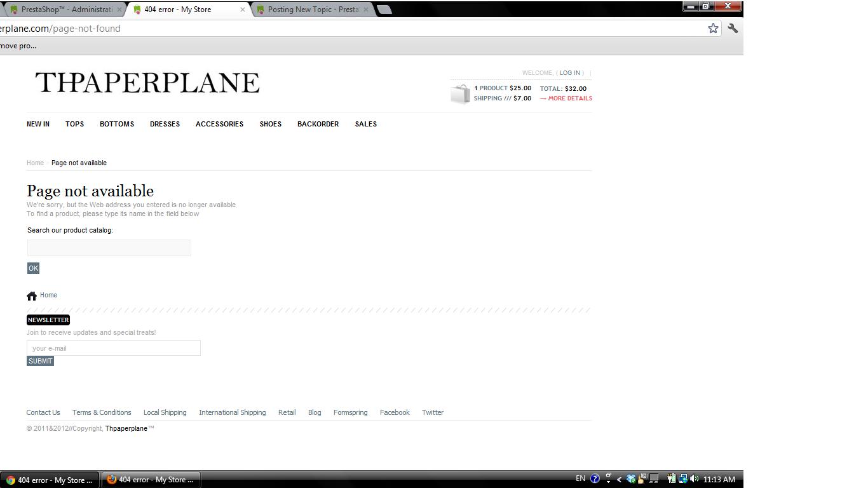
Task: Click the OK search button
Action: (33, 268)
